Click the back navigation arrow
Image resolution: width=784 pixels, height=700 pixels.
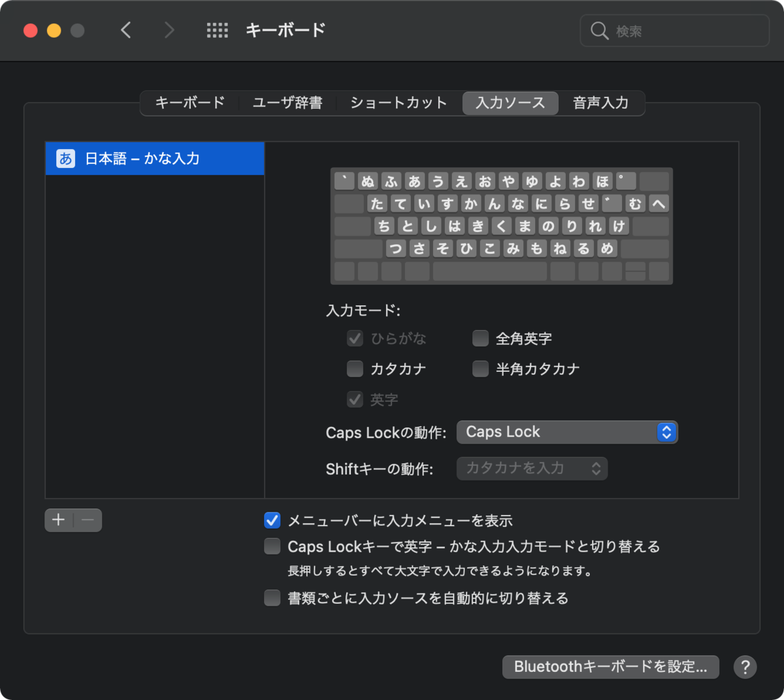point(125,30)
